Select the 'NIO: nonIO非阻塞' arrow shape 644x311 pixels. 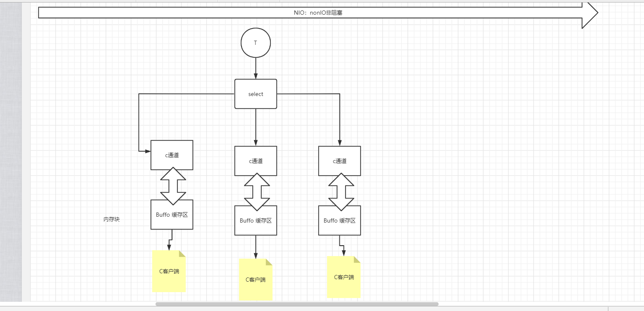pos(318,13)
